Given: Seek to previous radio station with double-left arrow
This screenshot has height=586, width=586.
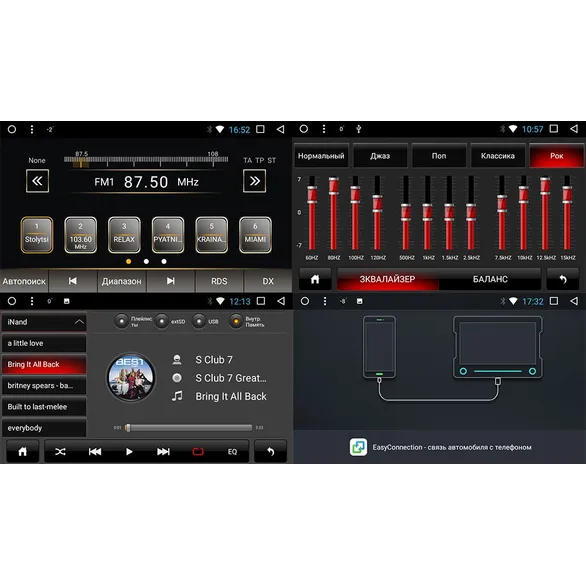Looking at the screenshot, I should pos(37,181).
